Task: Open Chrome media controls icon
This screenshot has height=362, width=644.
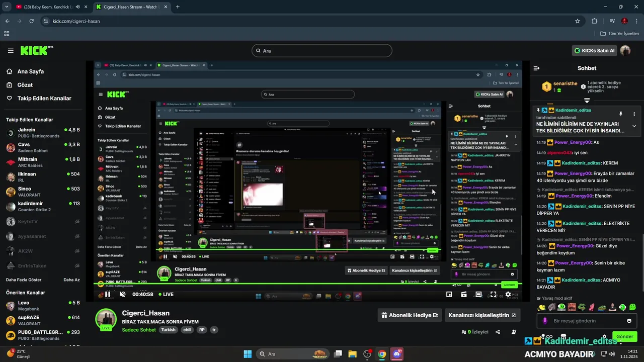Action: (x=612, y=21)
